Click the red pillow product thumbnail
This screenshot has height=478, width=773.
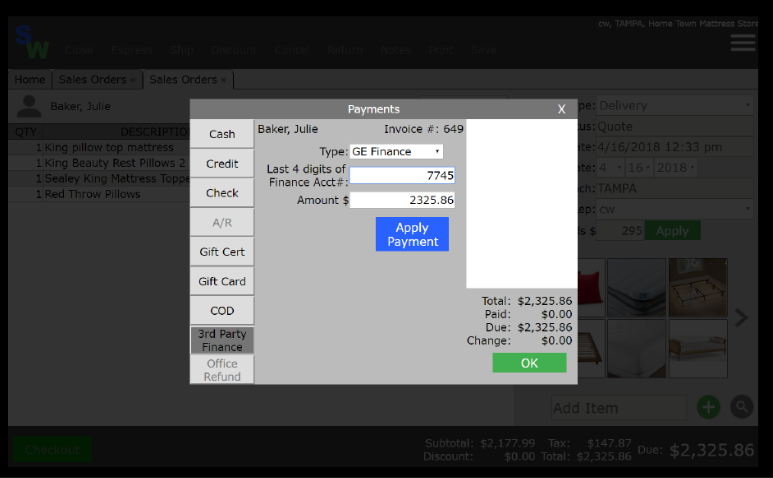[x=591, y=287]
